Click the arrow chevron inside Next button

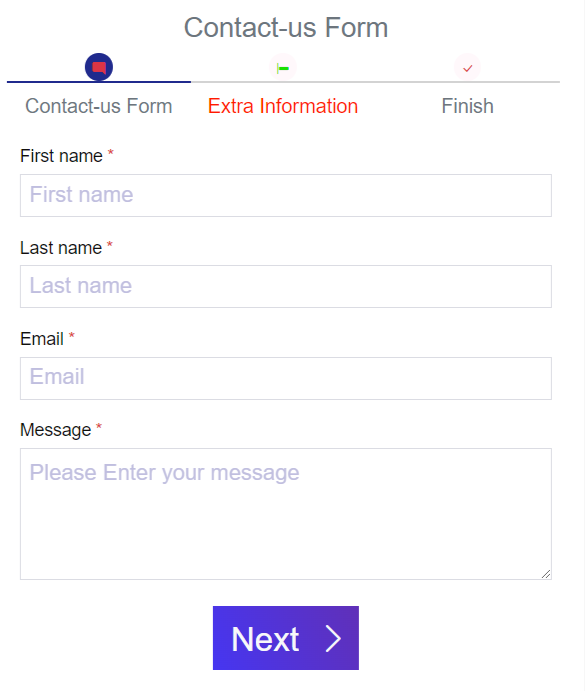pyautogui.click(x=333, y=639)
